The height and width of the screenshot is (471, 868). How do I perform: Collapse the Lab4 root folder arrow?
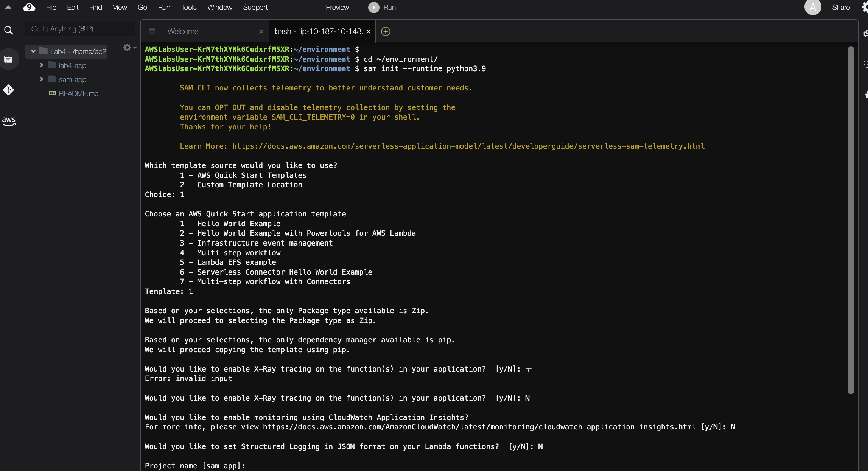pyautogui.click(x=33, y=51)
